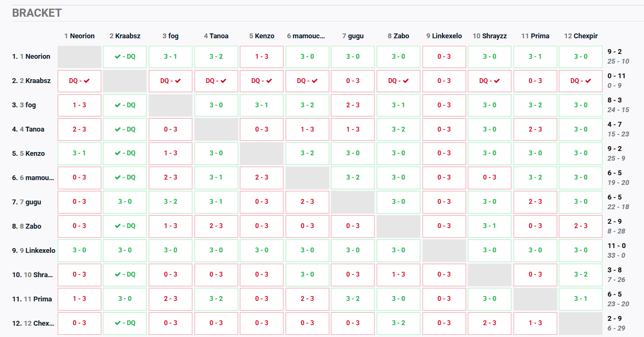Open Kraabsz vs Kenzo DQ cell

pyautogui.click(x=261, y=81)
